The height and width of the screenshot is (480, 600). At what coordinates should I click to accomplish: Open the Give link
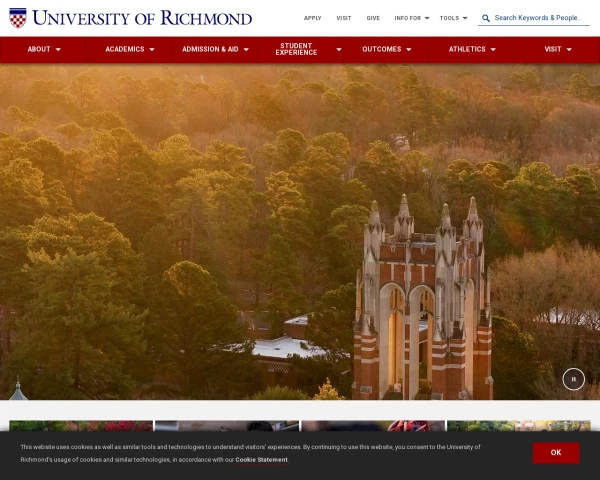(373, 18)
